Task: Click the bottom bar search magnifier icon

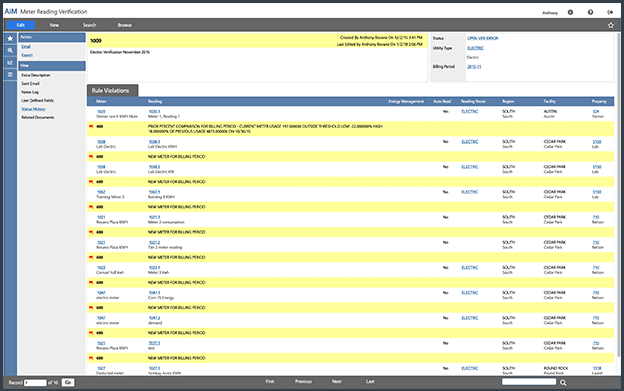Action: point(563,383)
